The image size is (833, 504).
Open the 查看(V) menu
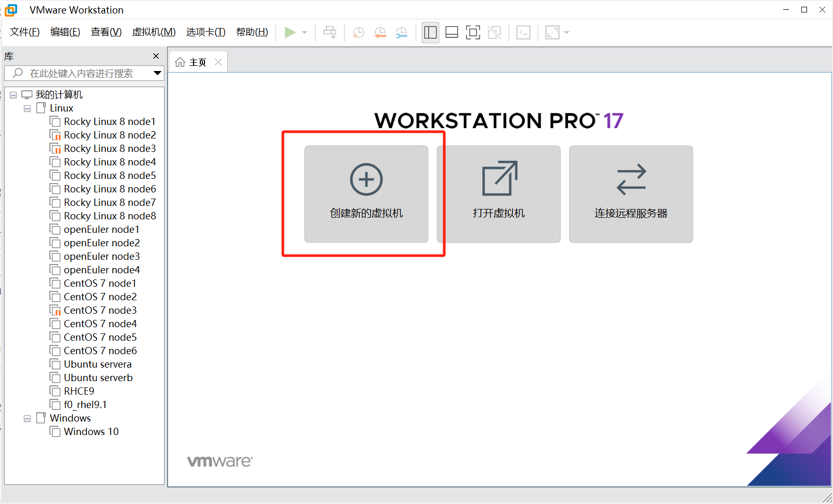(106, 32)
